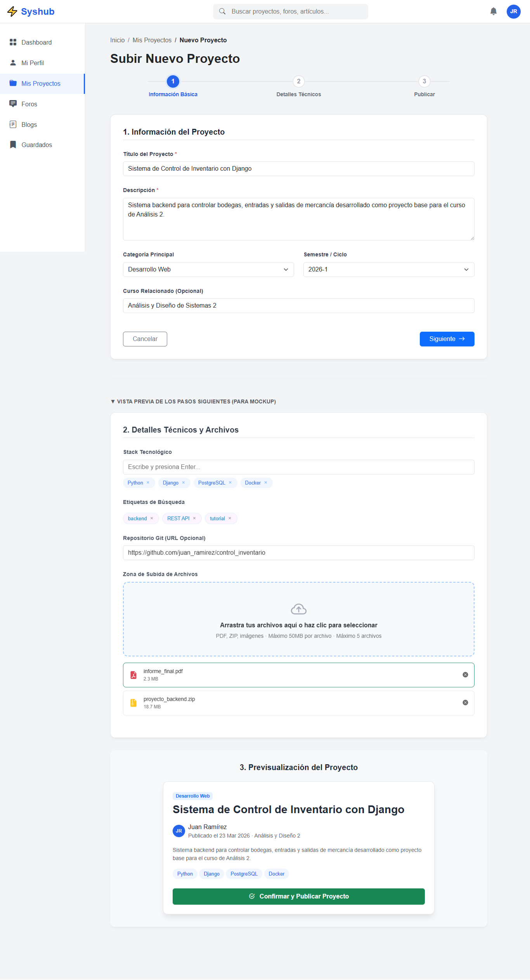Viewport: 530px width, 980px height.
Task: Click the zip icon of proyecto_backend.zip
Action: tap(133, 703)
